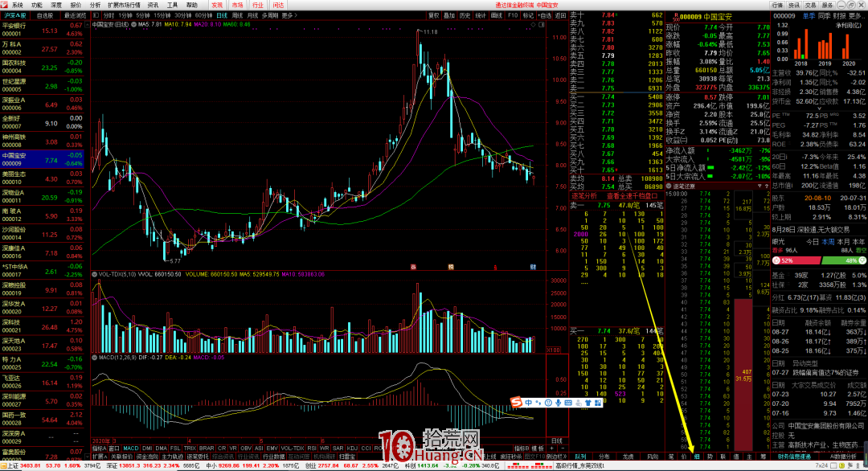Screen dimensions: 868x471
Task: Select the VOL-TDX indicator tab
Action: (x=292, y=448)
